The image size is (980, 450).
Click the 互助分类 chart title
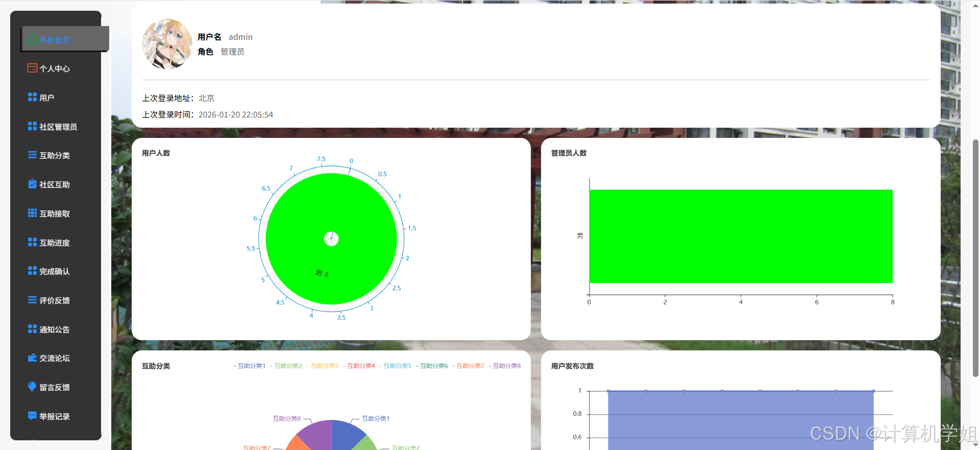click(x=156, y=366)
